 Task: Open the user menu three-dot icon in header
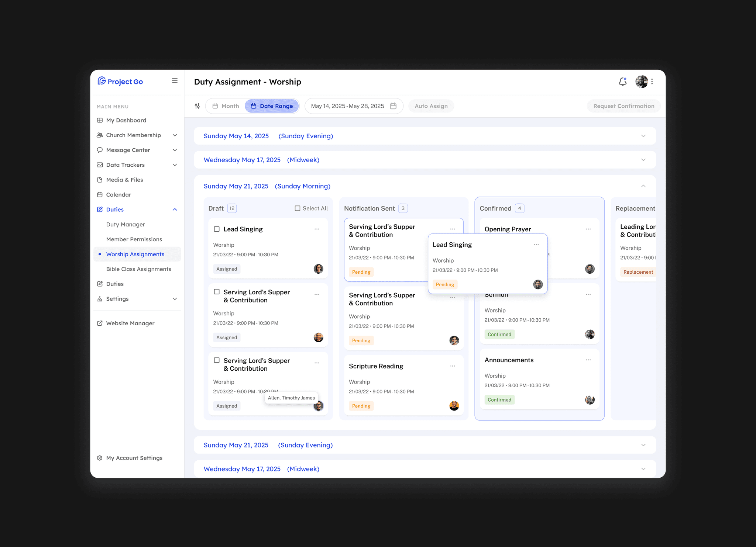click(652, 82)
